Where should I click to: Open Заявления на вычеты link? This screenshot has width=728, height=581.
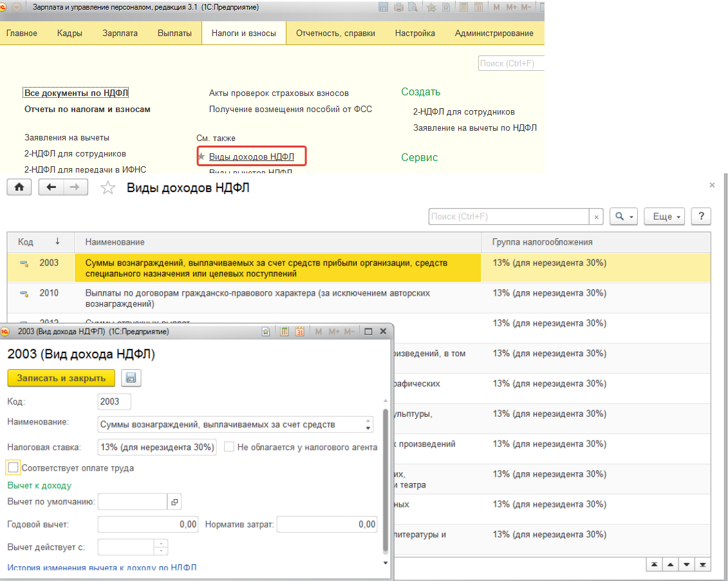pyautogui.click(x=67, y=137)
